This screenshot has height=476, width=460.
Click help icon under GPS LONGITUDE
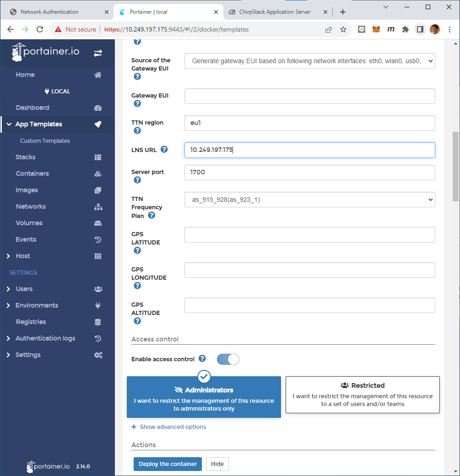pyautogui.click(x=137, y=286)
